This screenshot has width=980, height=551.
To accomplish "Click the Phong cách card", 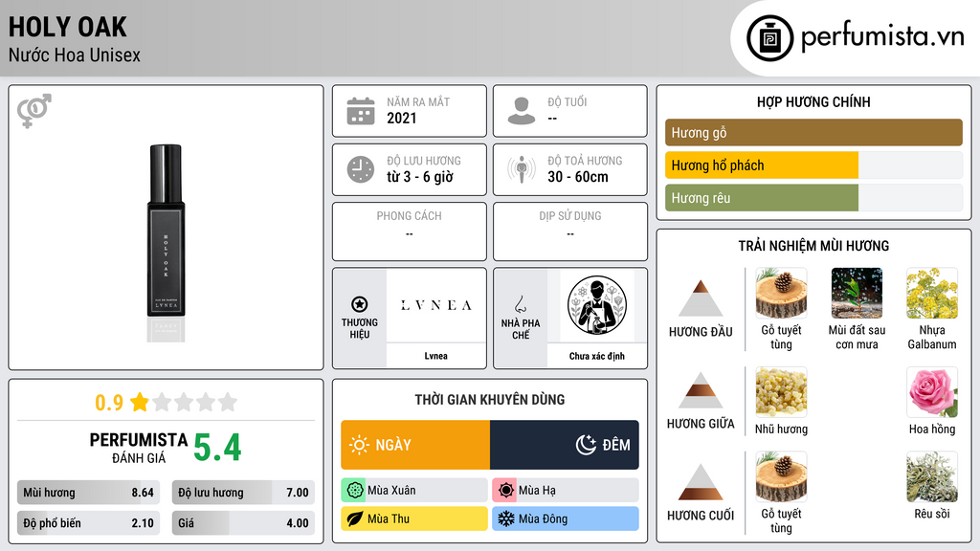I will coord(410,231).
